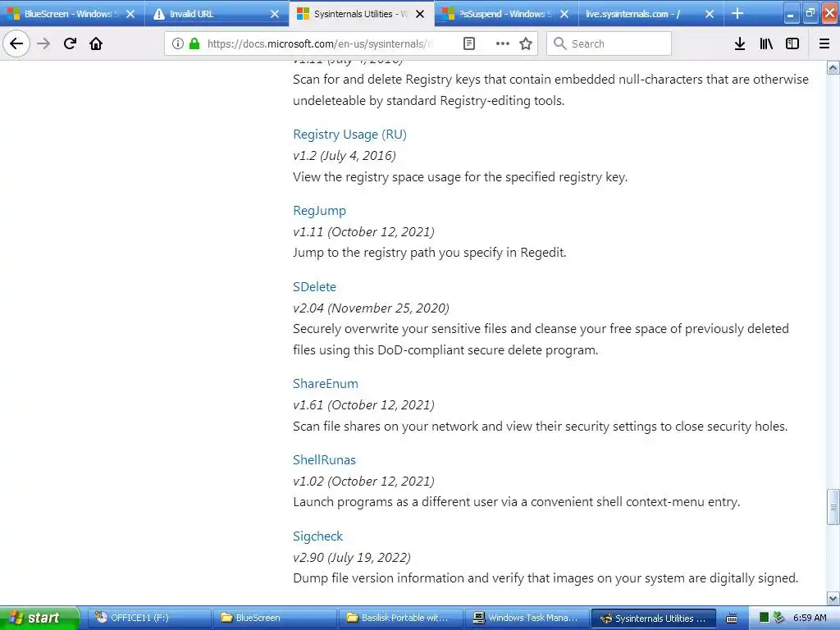The height and width of the screenshot is (630, 840).
Task: Switch to BlueScreen folder taskbar button
Action: 274,618
